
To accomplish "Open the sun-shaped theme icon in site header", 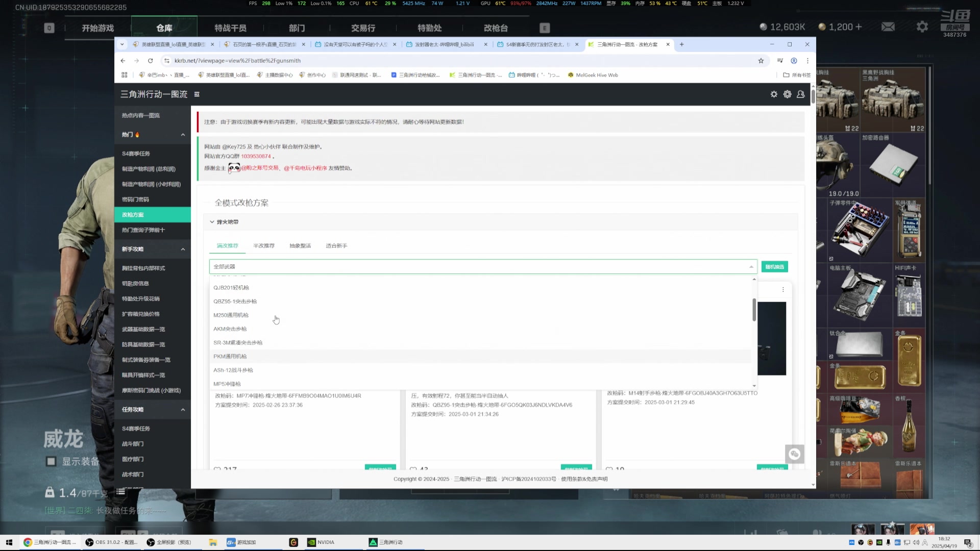I will click(x=774, y=94).
